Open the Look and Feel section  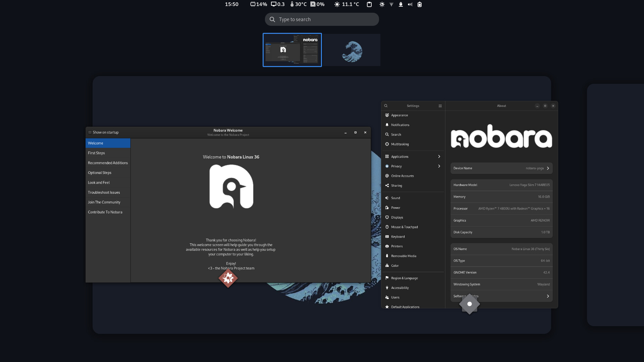pos(108,183)
